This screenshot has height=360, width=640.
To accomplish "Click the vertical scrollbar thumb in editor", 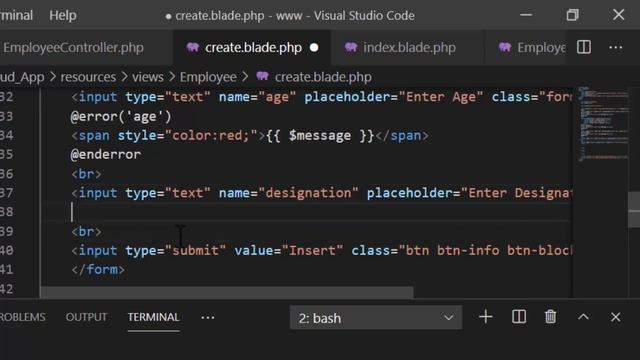I will pyautogui.click(x=634, y=210).
